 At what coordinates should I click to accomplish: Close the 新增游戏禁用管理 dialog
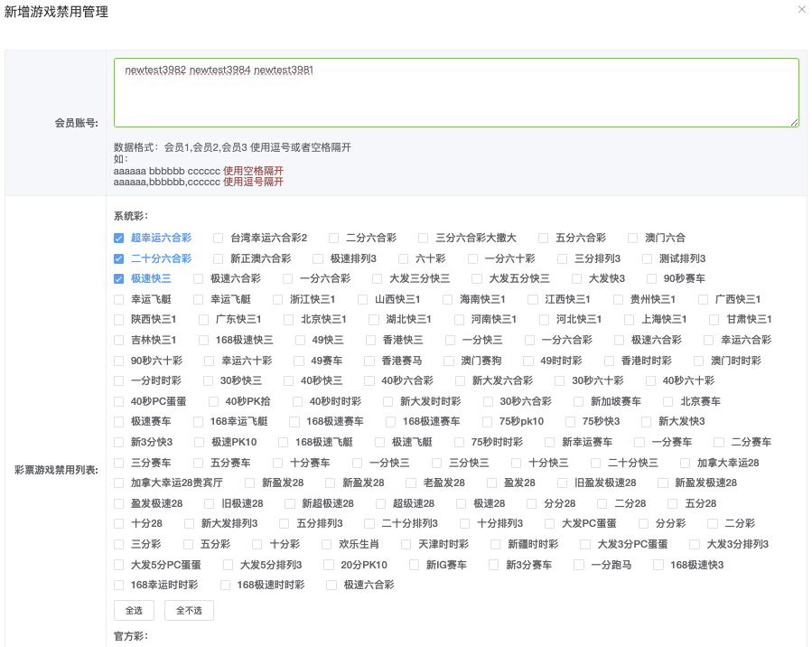point(801,10)
